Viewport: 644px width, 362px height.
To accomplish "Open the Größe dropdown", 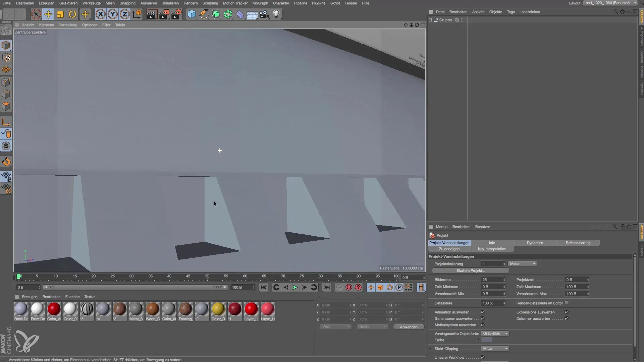I will point(372,327).
